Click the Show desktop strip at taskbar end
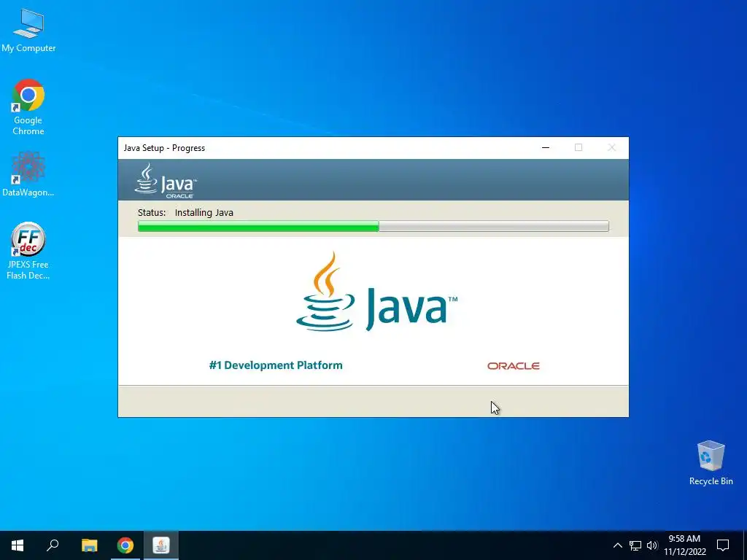This screenshot has width=747, height=560. 745,545
